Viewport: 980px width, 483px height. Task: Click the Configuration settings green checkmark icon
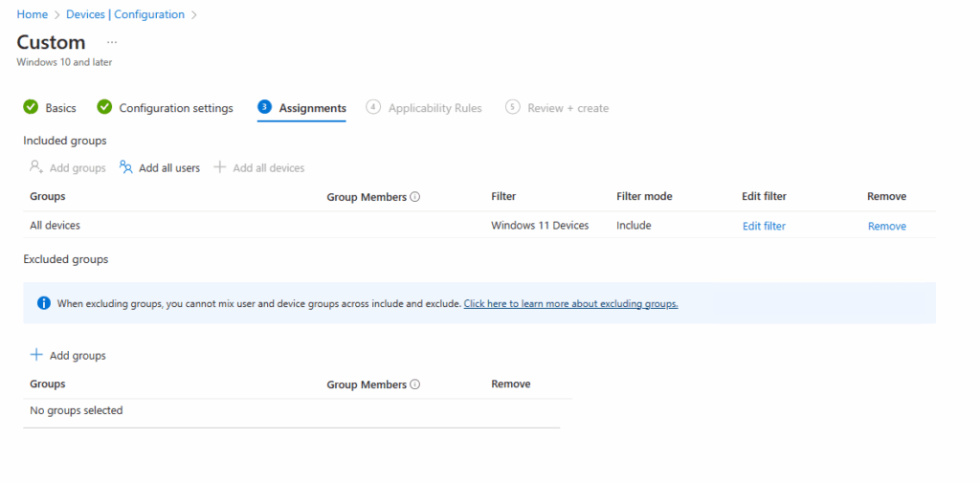104,107
